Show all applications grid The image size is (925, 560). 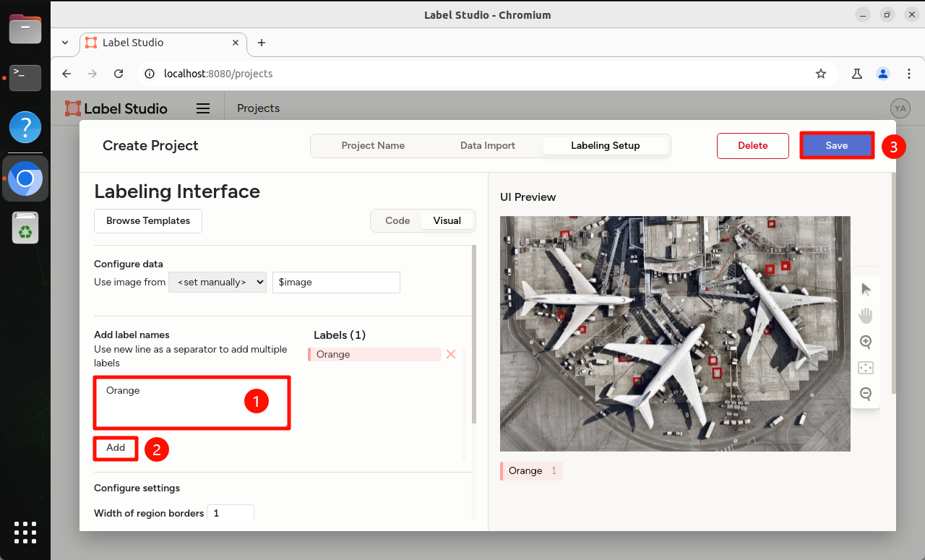tap(25, 532)
